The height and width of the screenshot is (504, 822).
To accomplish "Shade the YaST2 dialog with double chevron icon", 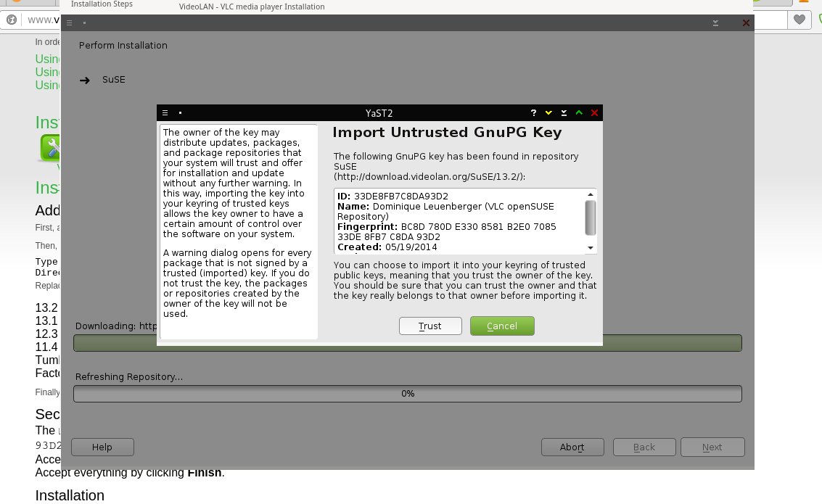I will point(564,112).
